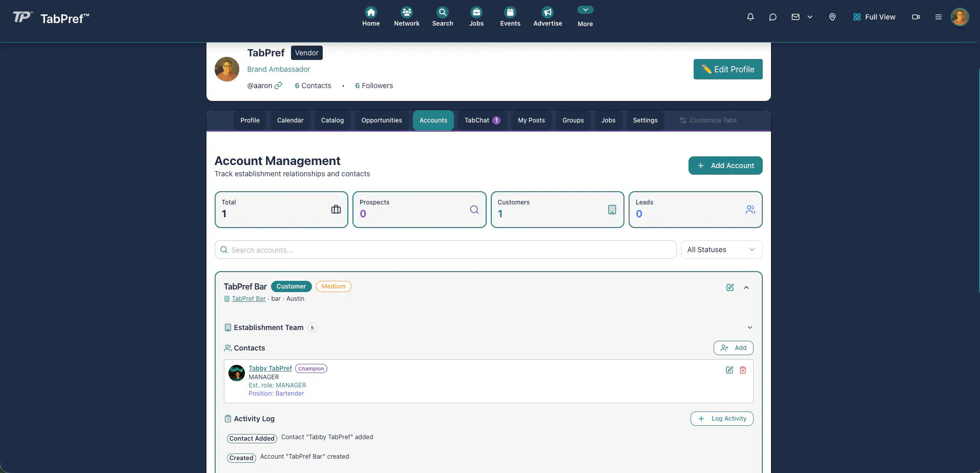The width and height of the screenshot is (980, 473).
Task: Click the Customer status badge
Action: 291,286
